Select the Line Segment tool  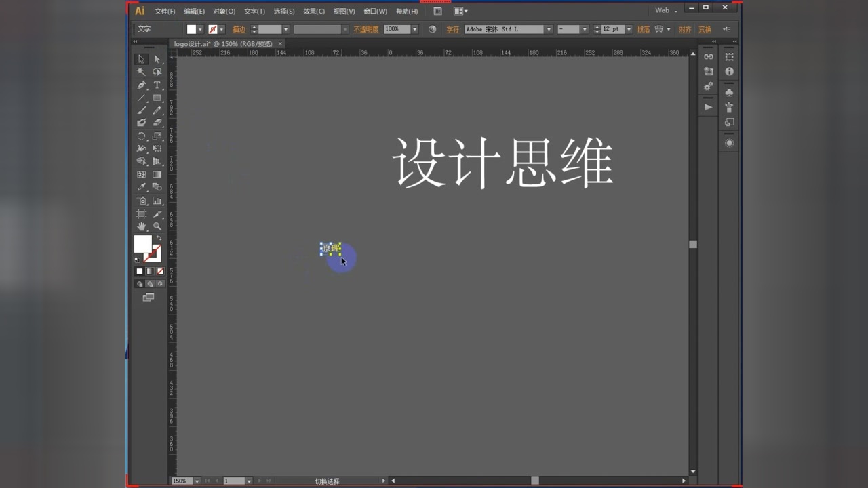coord(142,98)
